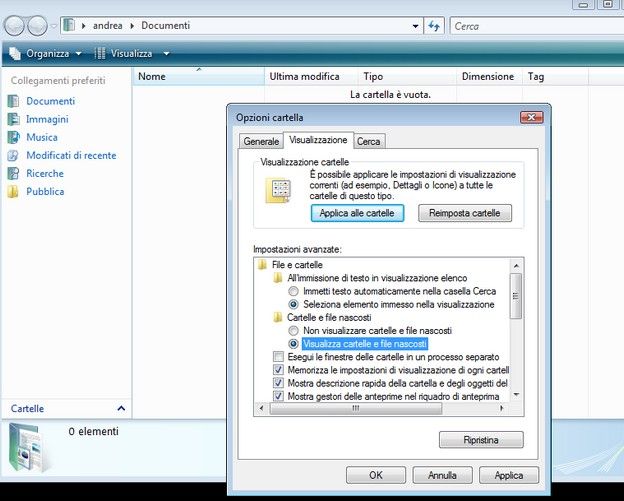The height and width of the screenshot is (501, 624).
Task: Click the arrow before Documenti in the address bar
Action: (132, 26)
